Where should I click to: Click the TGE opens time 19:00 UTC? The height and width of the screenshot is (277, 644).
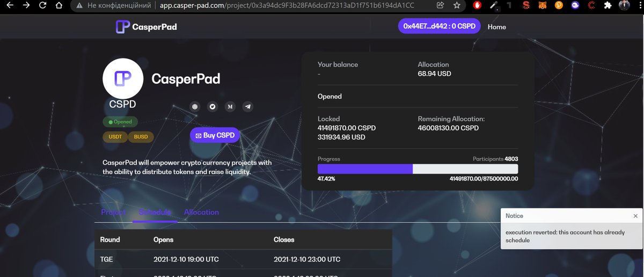coord(186,259)
